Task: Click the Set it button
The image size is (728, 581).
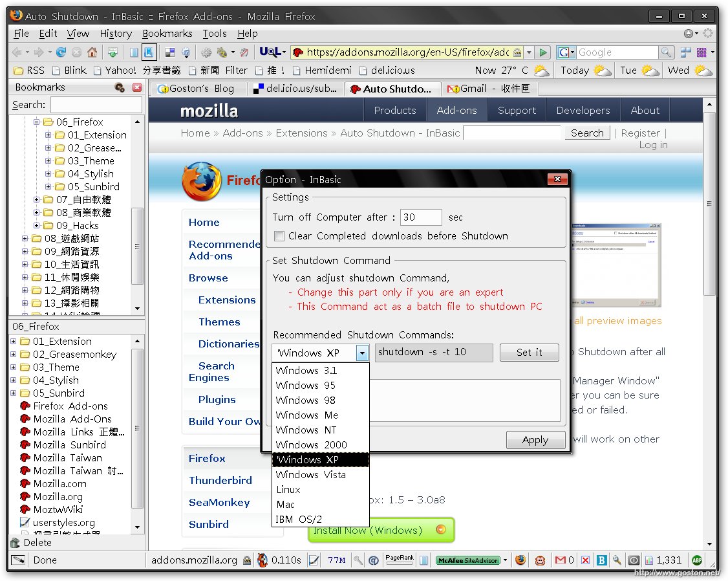Action: (530, 353)
